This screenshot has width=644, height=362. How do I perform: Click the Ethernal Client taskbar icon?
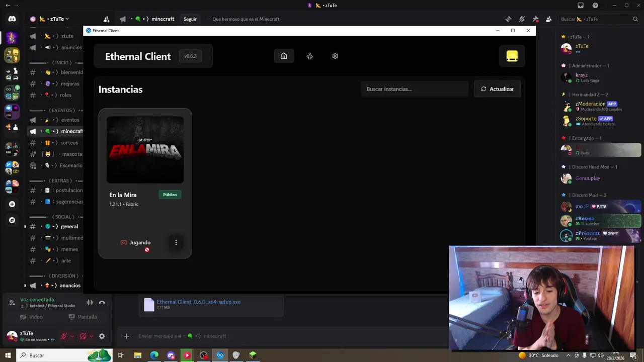click(x=220, y=355)
